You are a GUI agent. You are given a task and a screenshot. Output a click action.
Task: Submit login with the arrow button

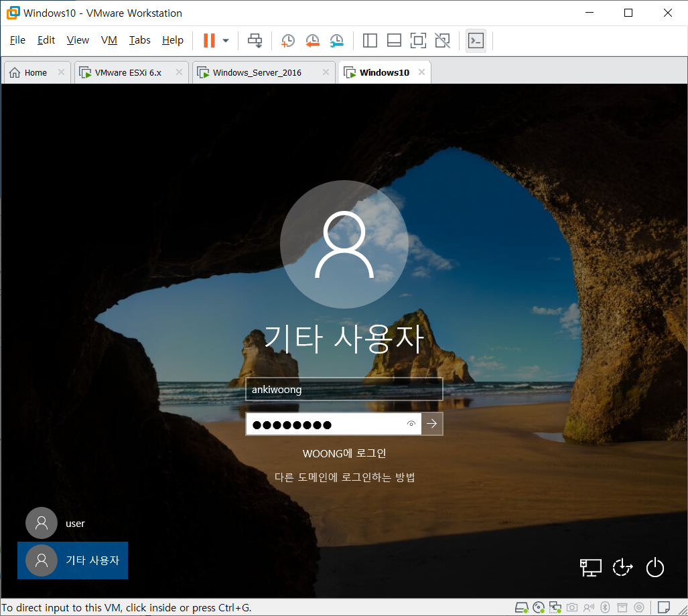[431, 424]
